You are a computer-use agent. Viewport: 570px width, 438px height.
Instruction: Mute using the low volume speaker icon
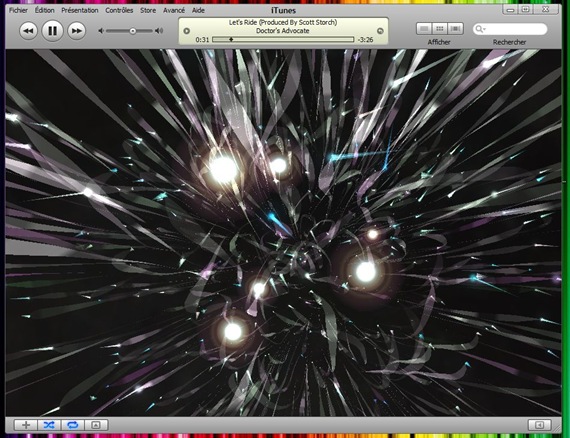pos(101,31)
